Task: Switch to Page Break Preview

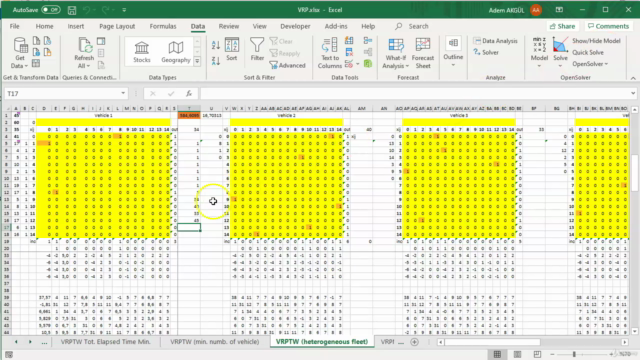Action: pos(537,354)
